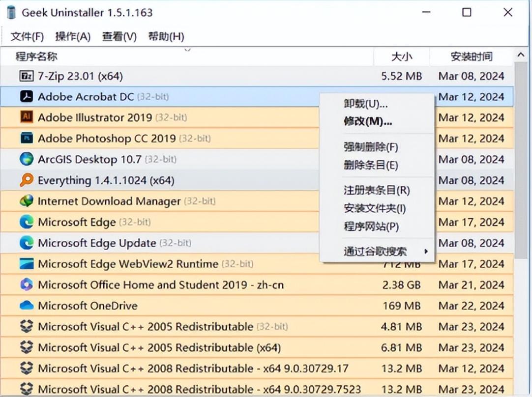Click the Visual C++ 2008 9.0.30729.17 icon
Screen dimensions: 532x397
tap(27, 368)
